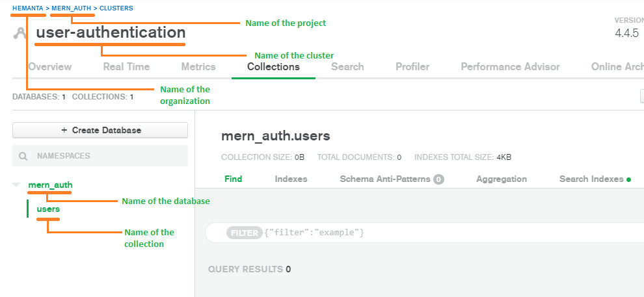Click the filter query input field

(x=455, y=233)
